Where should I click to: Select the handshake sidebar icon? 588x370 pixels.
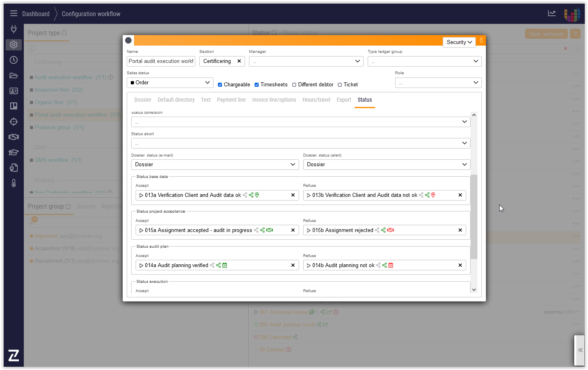[x=14, y=137]
